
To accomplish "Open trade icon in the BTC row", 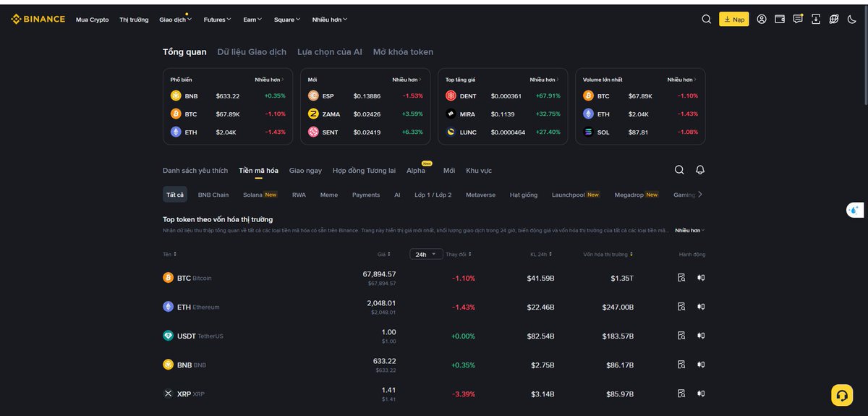I will pyautogui.click(x=701, y=278).
